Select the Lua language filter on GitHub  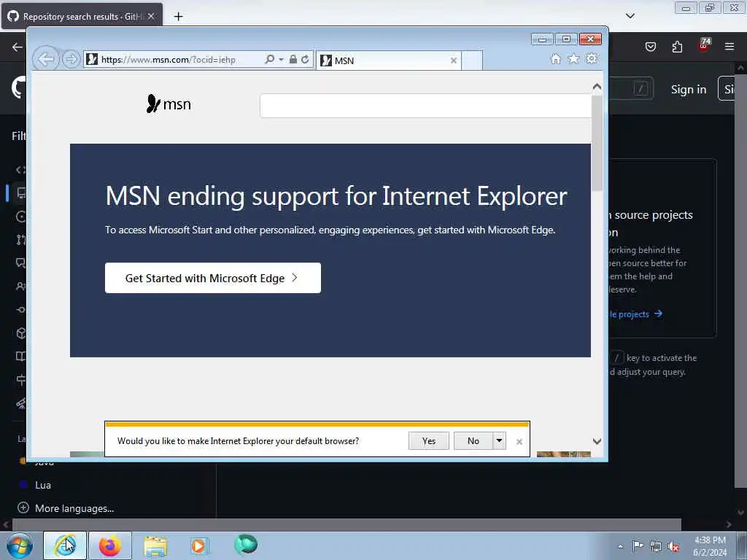point(43,485)
